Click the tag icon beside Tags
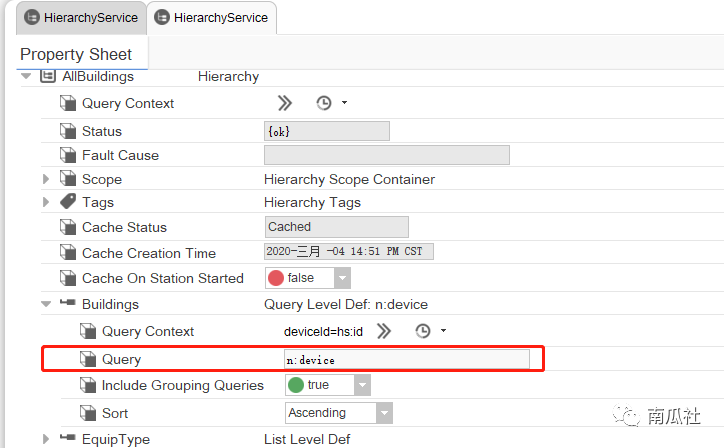This screenshot has height=448, width=724. click(68, 201)
